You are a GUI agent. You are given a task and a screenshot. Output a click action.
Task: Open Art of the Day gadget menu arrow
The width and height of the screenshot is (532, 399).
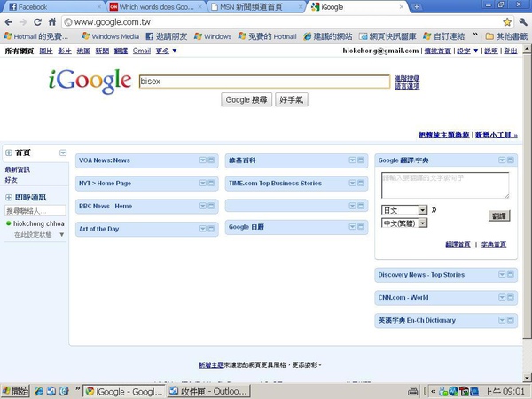click(203, 229)
